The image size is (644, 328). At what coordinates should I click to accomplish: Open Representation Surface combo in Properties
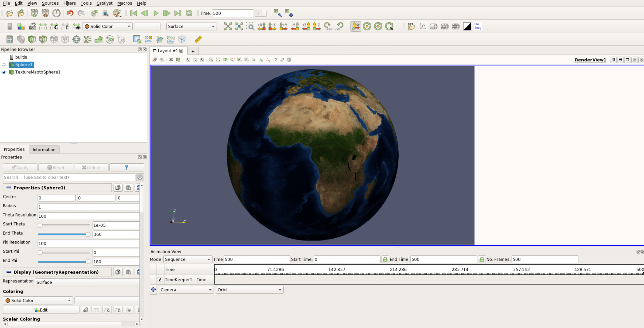pos(87,282)
